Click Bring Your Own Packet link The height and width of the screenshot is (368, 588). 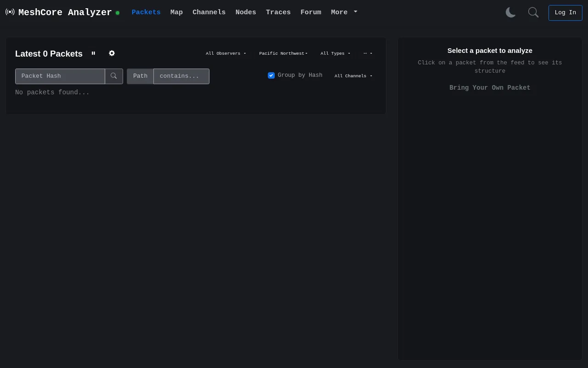pos(490,88)
